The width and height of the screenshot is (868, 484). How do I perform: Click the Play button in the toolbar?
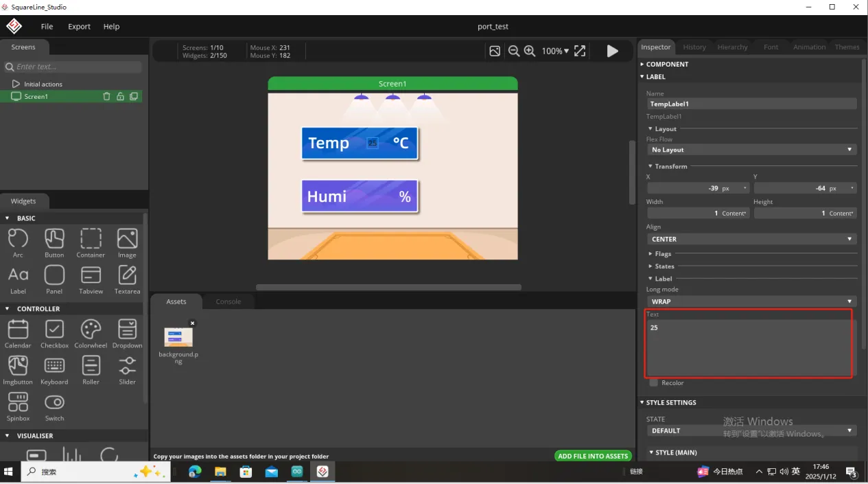pyautogui.click(x=612, y=51)
